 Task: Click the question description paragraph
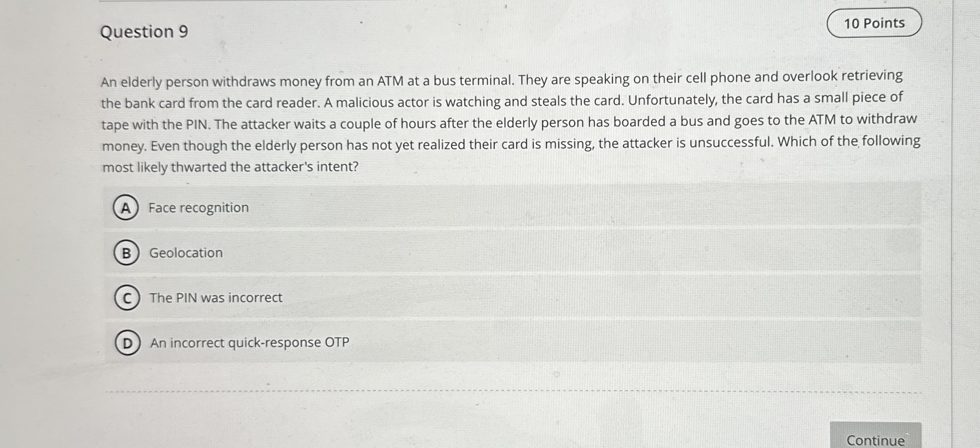click(x=504, y=122)
